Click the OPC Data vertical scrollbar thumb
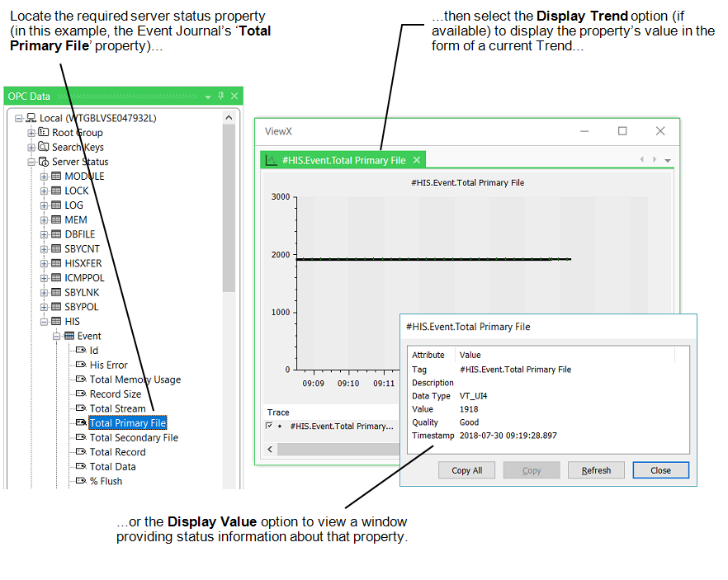Screen dimensions: 728x580 pyautogui.click(x=229, y=206)
